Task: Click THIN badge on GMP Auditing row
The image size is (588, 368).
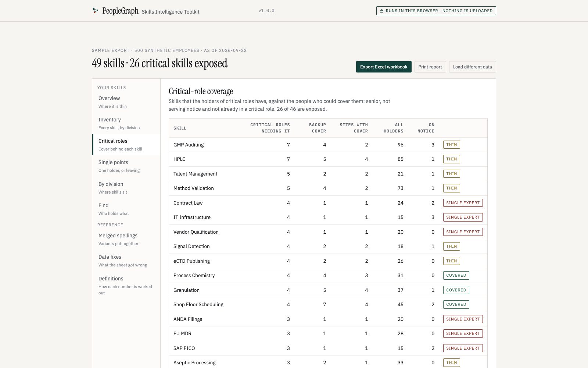Action: 451,145
